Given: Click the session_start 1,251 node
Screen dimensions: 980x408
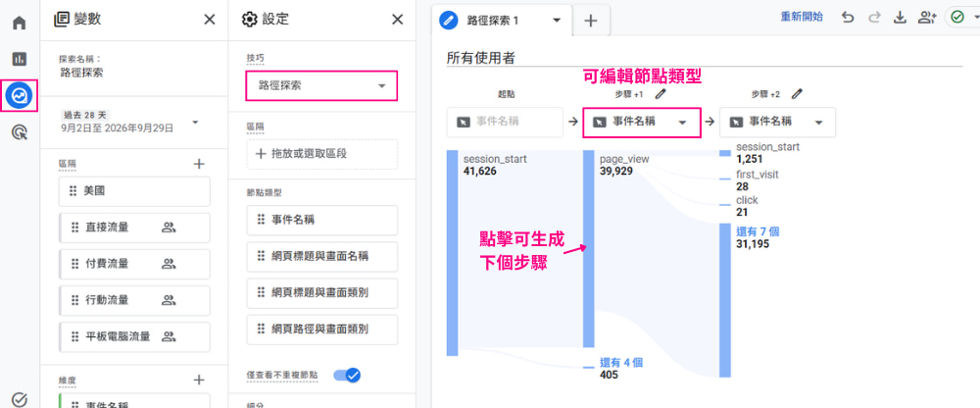Looking at the screenshot, I should [725, 153].
